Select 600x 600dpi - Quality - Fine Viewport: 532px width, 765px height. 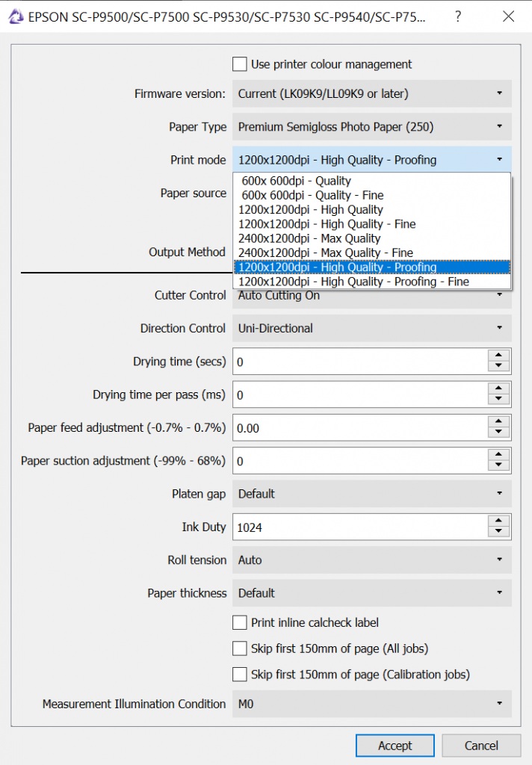(372, 195)
